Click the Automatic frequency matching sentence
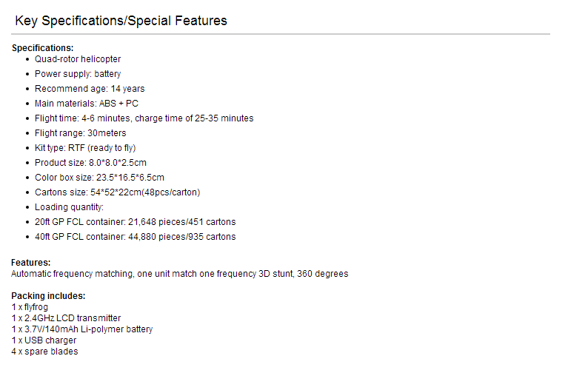 (x=180, y=274)
